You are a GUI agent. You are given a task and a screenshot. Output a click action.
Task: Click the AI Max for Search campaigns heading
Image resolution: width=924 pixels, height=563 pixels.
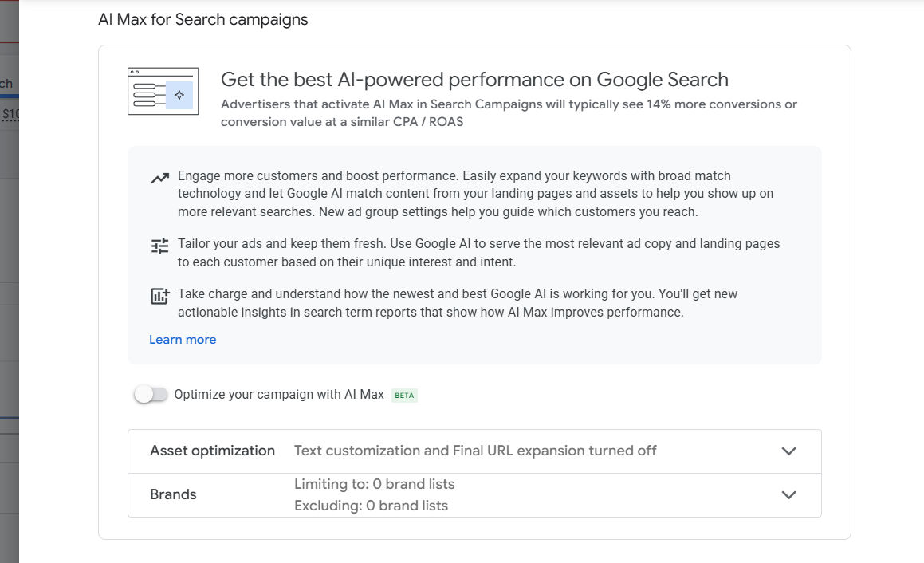pos(202,19)
